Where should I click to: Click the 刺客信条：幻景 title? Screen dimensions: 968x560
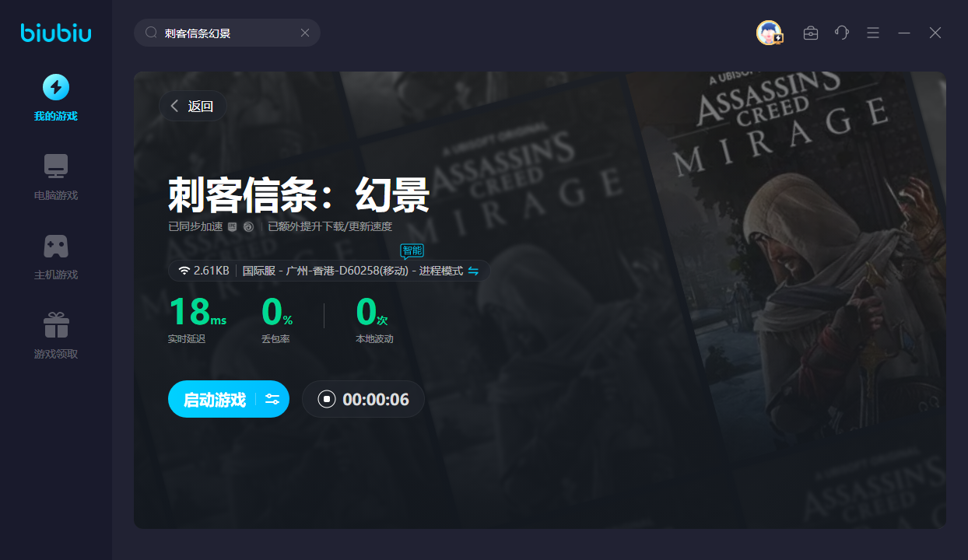click(x=299, y=195)
